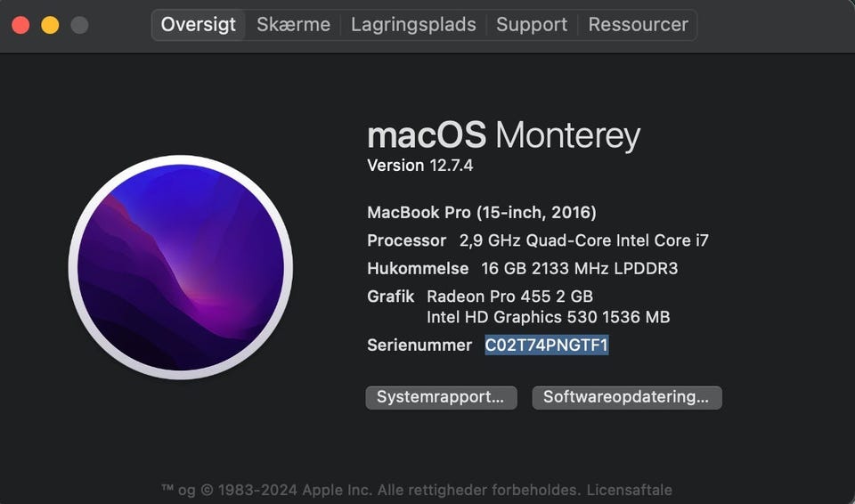Viewport: 855px width, 504px height.
Task: Select the Lagringsplads tab
Action: tap(413, 25)
